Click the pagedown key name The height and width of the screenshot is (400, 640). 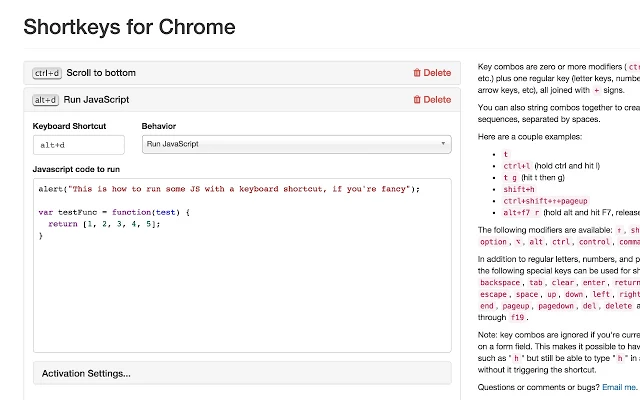556,306
